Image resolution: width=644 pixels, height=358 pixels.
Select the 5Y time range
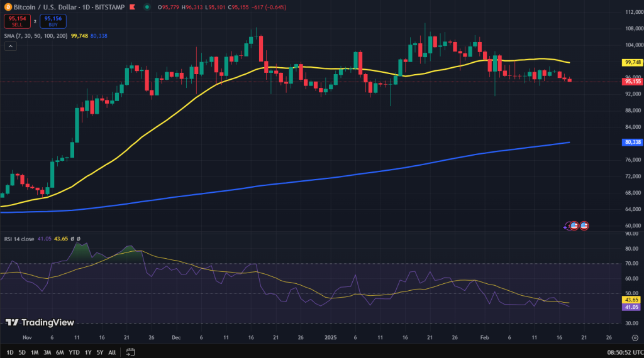click(100, 352)
